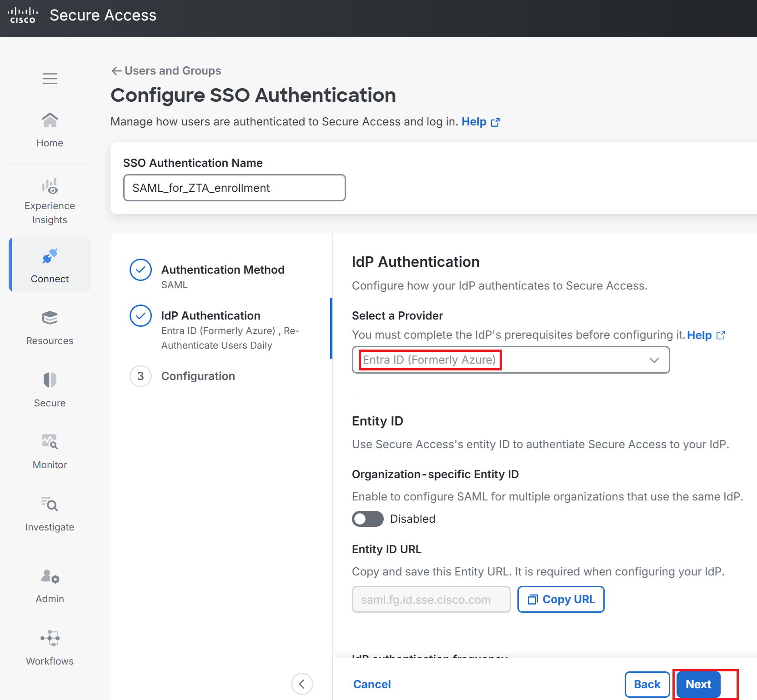
Task: Open the hamburger navigation menu
Action: pos(50,79)
